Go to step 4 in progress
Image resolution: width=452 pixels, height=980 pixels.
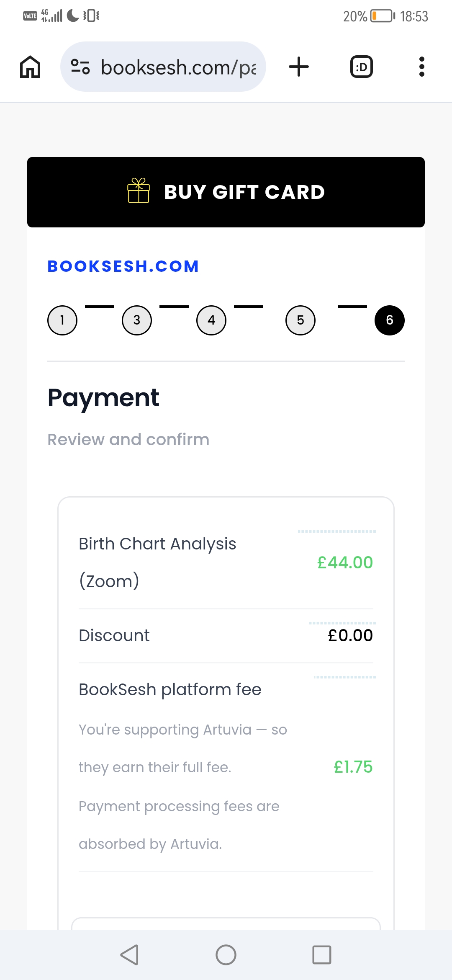tap(211, 320)
